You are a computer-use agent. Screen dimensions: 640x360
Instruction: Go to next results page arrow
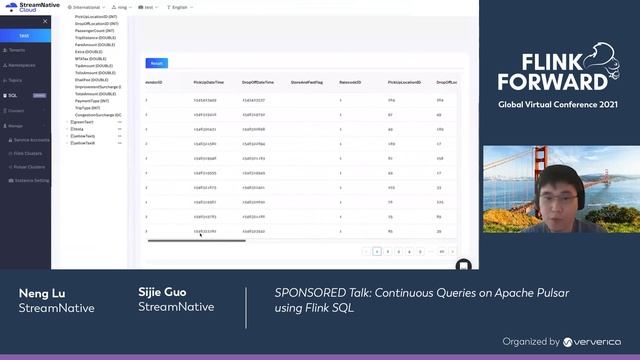click(452, 252)
